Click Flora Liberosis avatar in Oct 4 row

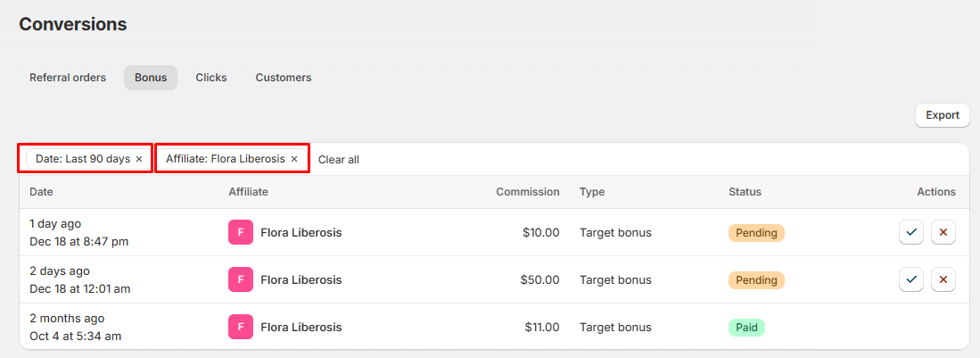click(240, 328)
